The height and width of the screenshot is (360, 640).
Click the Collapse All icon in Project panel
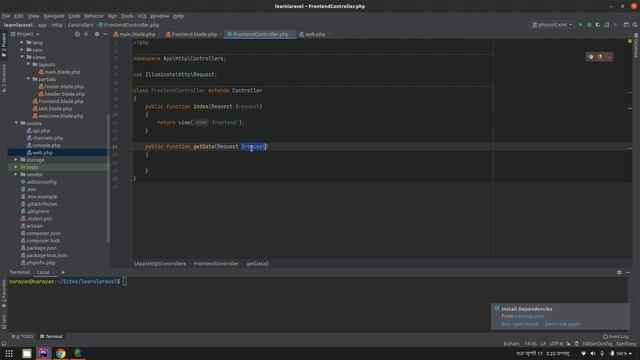pyautogui.click(x=86, y=34)
